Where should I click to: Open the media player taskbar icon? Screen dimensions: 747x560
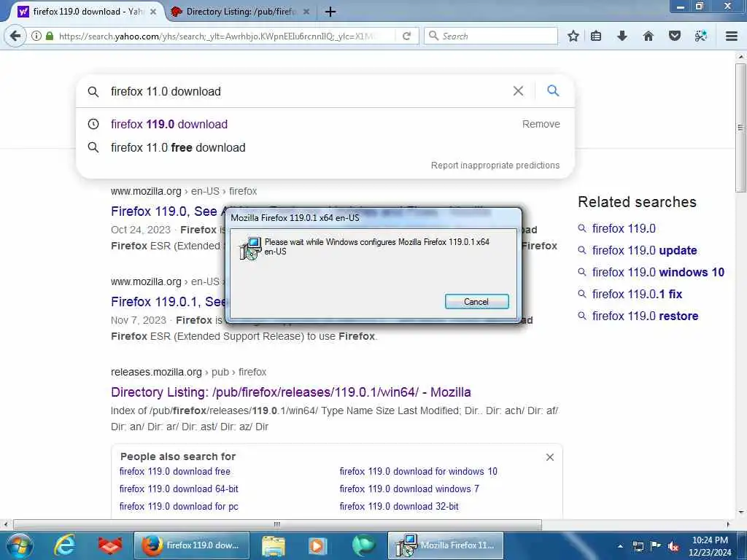pos(318,545)
